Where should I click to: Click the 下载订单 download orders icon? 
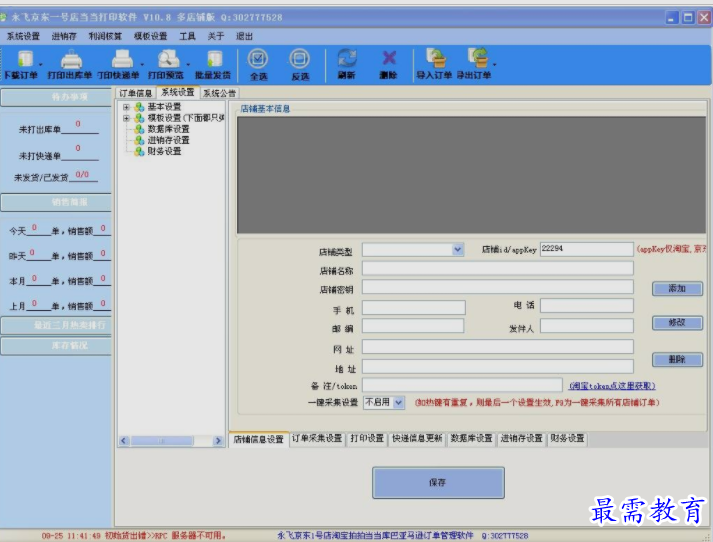(x=25, y=59)
